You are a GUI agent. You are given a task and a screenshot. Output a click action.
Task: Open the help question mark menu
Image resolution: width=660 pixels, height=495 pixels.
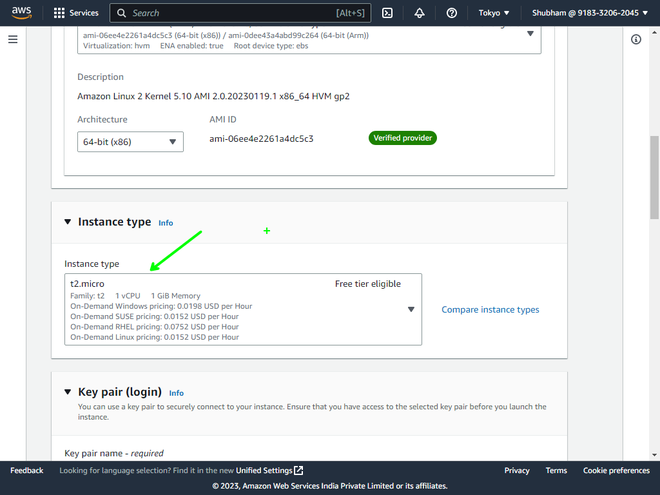452,13
